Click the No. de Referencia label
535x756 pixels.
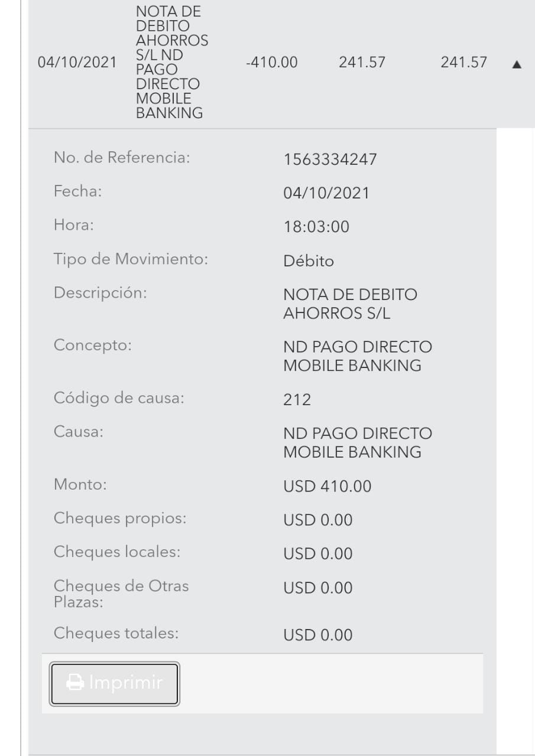click(121, 158)
